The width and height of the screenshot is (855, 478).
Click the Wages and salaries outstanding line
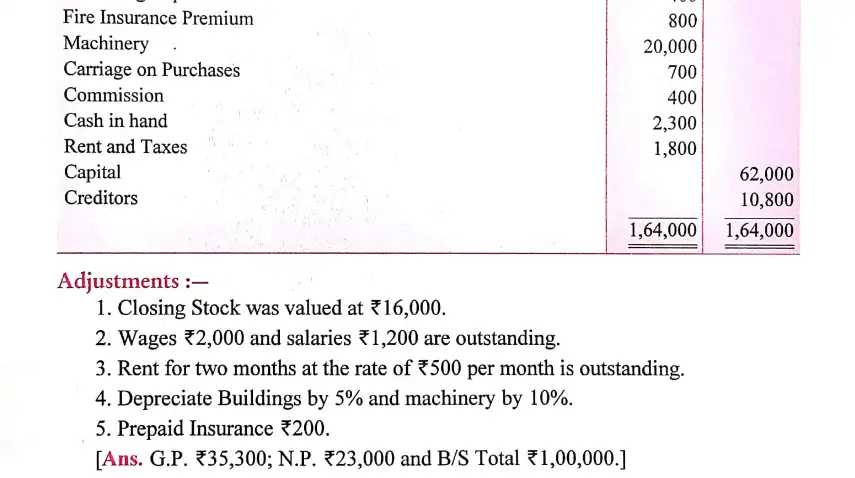point(327,338)
